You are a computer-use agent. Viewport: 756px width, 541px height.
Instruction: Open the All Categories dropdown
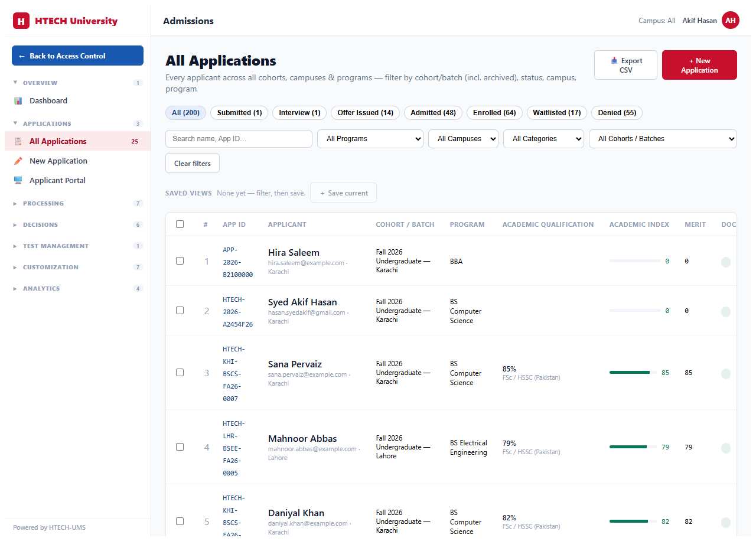[x=543, y=139]
